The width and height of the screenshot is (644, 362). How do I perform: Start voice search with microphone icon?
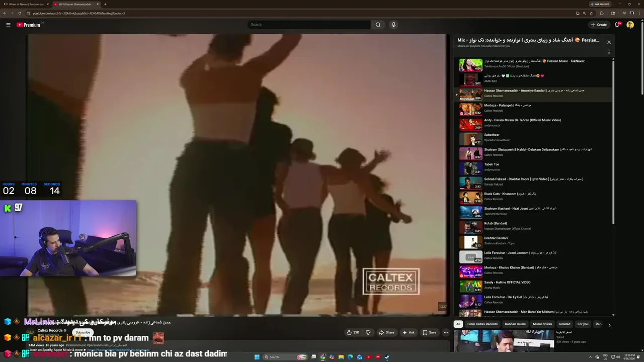click(x=393, y=25)
